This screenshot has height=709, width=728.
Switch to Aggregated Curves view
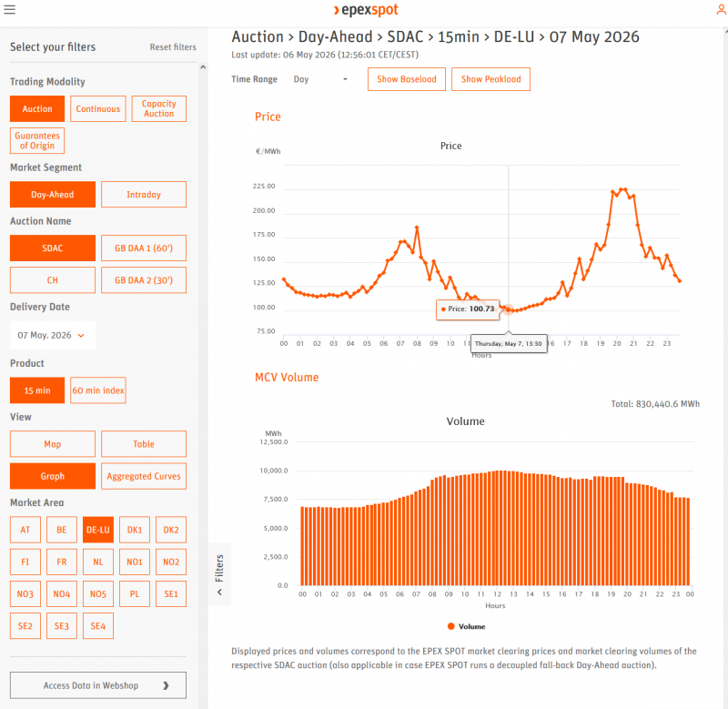pos(144,476)
